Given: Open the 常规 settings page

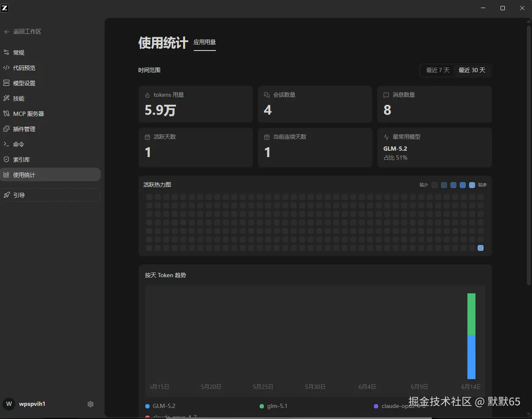Looking at the screenshot, I should coord(50,53).
